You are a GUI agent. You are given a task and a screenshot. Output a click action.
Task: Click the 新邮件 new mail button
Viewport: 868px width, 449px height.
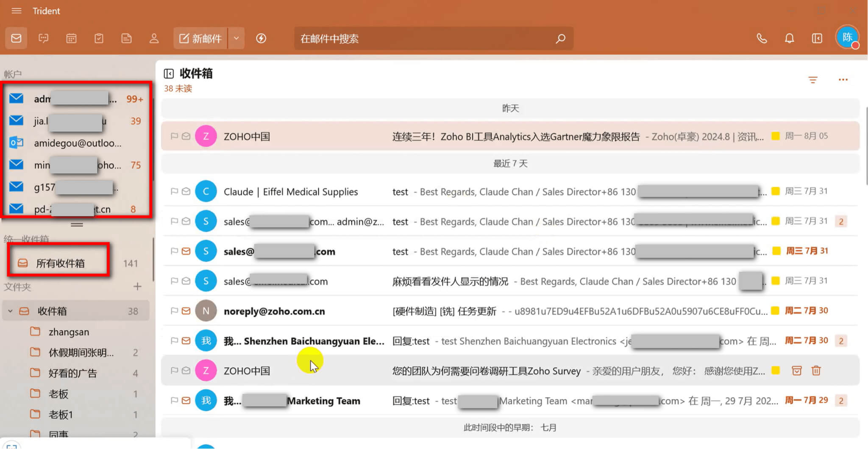click(200, 39)
